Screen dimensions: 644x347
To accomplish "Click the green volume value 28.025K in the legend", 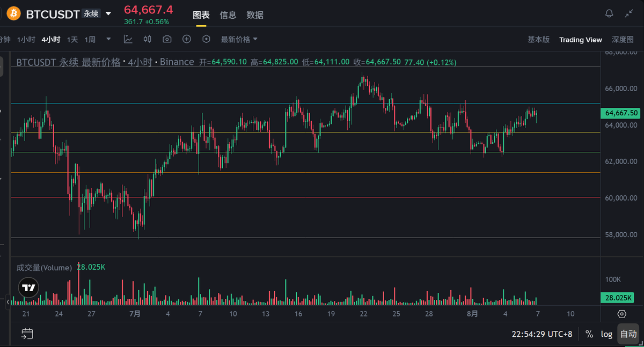I will coord(91,267).
